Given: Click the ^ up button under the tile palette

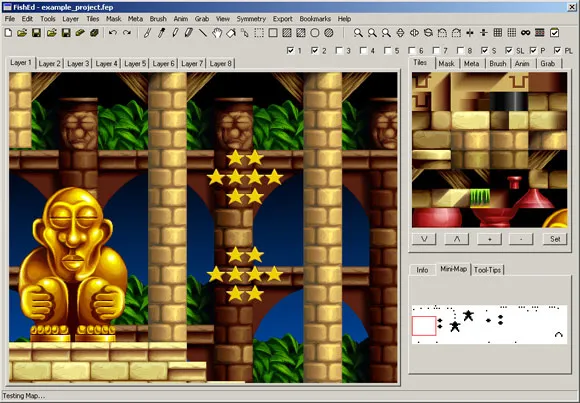Looking at the screenshot, I should click(457, 239).
